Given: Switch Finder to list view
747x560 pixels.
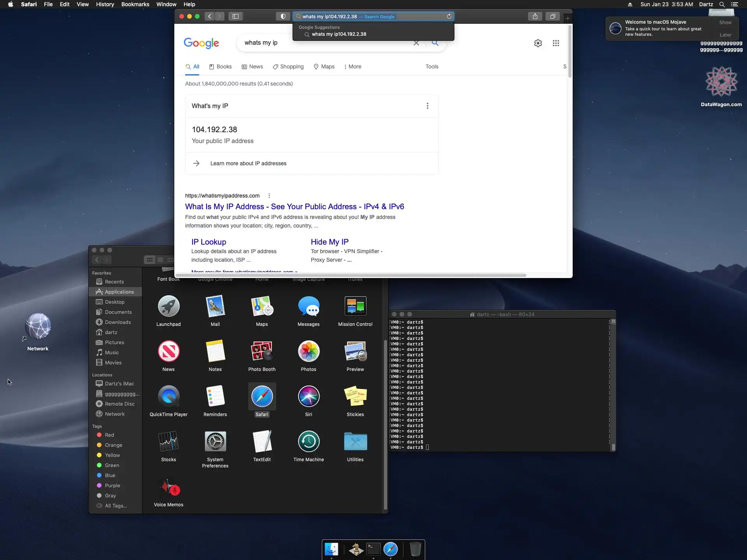Looking at the screenshot, I should tap(160, 260).
